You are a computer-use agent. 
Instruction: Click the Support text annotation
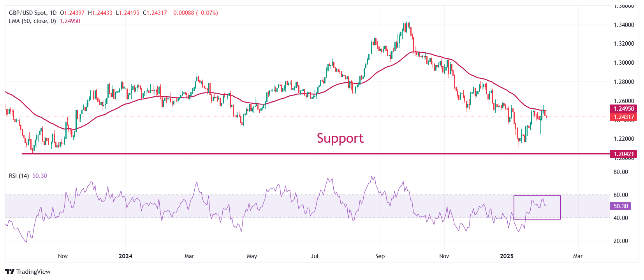[x=340, y=138]
